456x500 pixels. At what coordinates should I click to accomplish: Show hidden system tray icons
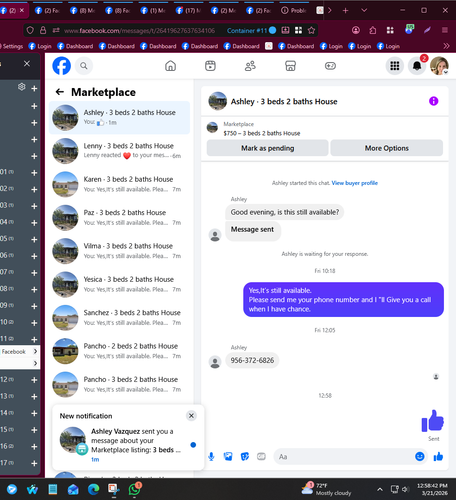click(x=380, y=489)
